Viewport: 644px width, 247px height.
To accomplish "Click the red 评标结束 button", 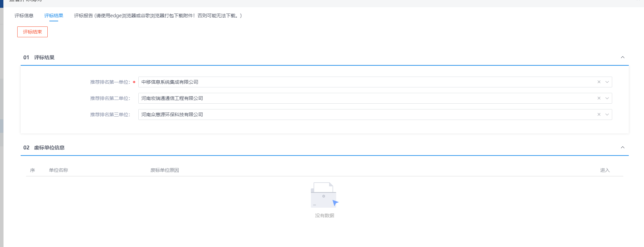I will pyautogui.click(x=32, y=32).
